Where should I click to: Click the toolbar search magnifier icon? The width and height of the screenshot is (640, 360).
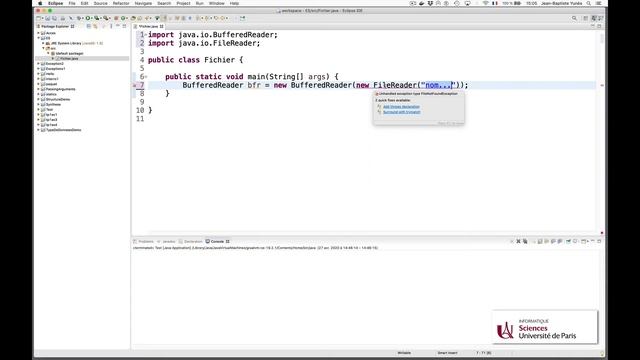pyautogui.click(x=574, y=18)
